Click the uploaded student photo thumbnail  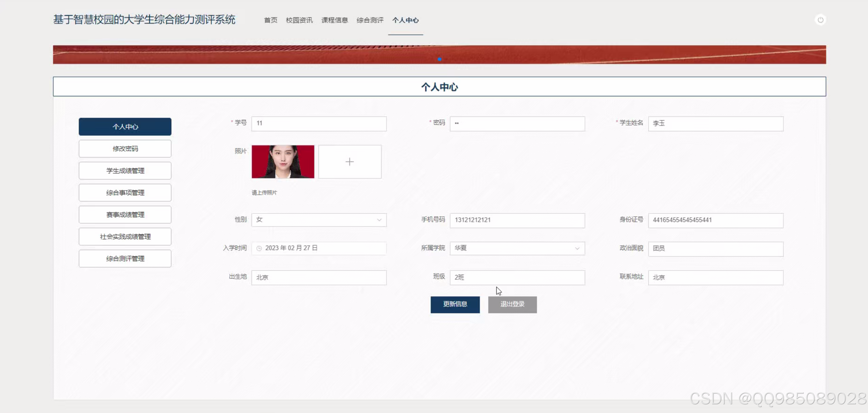tap(283, 162)
